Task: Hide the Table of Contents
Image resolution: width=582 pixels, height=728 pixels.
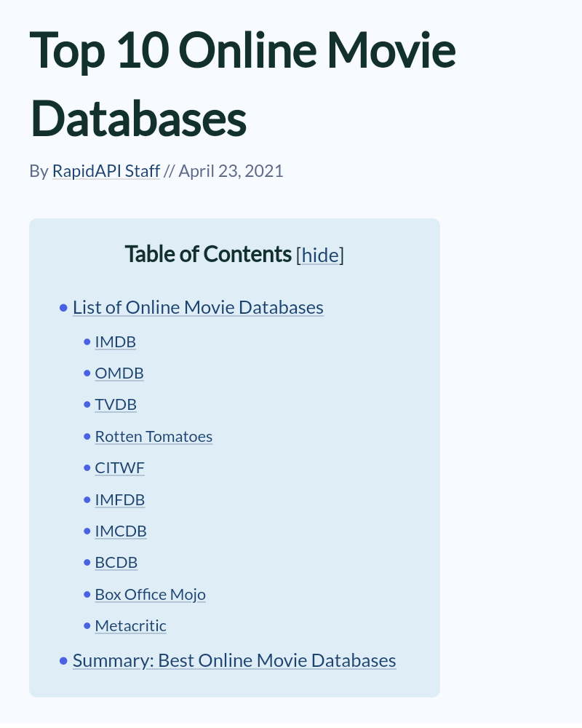Action: (320, 255)
